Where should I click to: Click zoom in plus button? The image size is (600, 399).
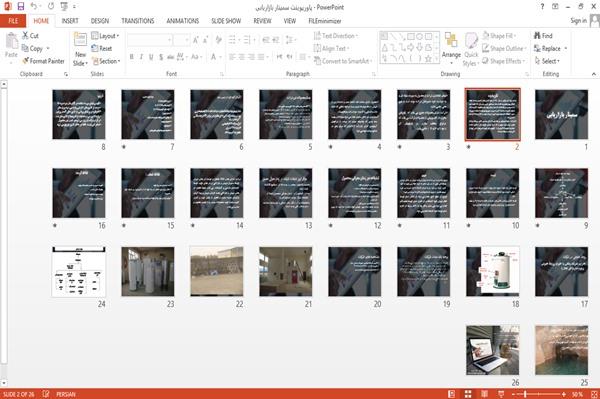(x=564, y=394)
